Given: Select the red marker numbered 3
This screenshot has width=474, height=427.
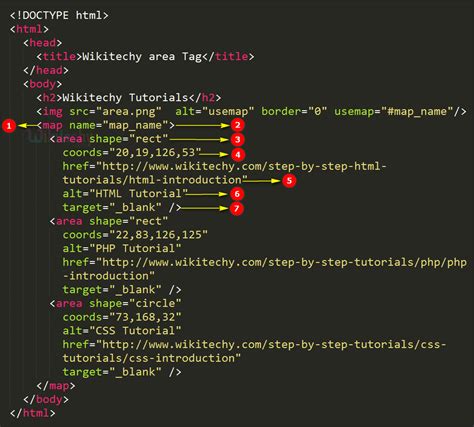Looking at the screenshot, I should pyautogui.click(x=237, y=139).
